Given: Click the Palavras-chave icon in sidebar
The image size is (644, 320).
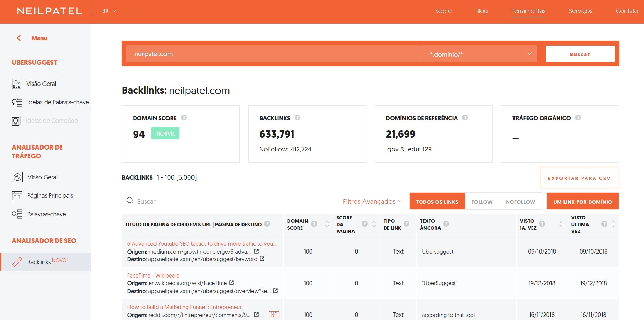Looking at the screenshot, I should (17, 214).
